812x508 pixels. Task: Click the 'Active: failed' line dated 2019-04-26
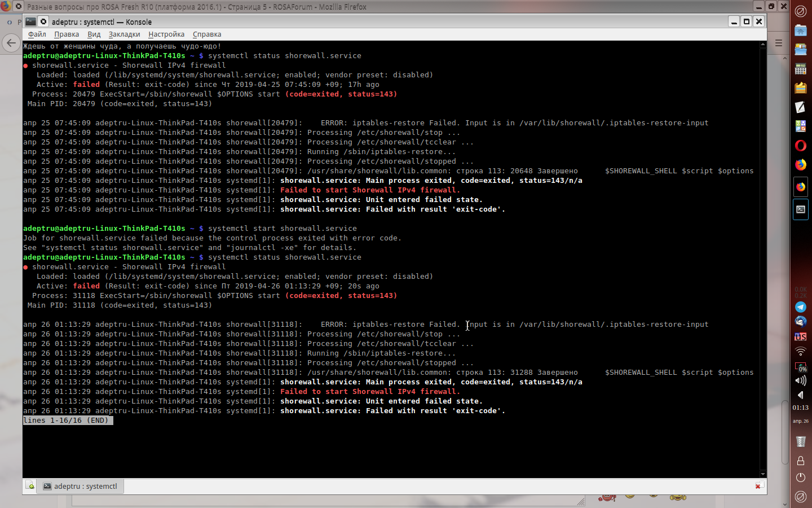click(x=208, y=286)
